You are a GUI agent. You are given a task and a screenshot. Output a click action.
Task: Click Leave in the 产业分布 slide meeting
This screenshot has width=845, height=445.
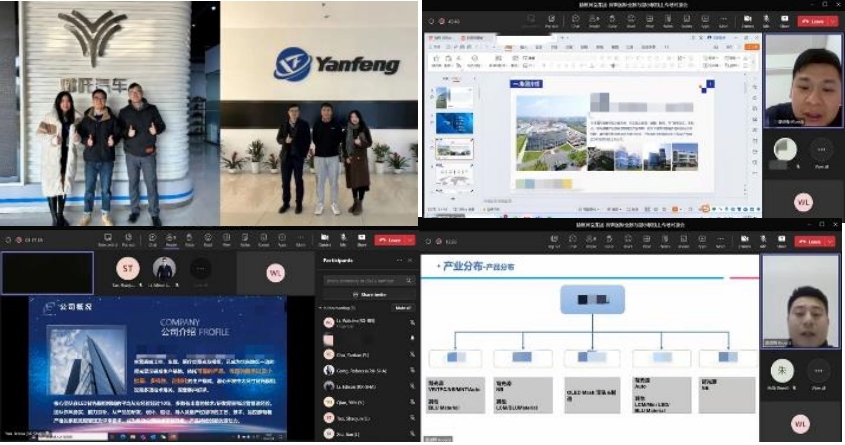(x=810, y=241)
